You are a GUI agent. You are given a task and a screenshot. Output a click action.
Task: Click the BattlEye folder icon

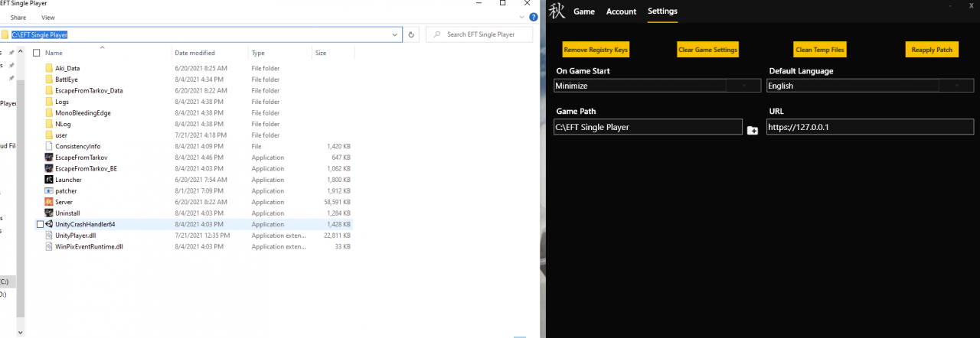49,80
